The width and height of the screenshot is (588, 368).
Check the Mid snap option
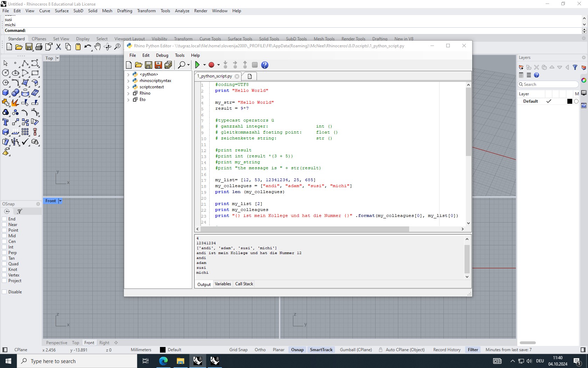4,236
